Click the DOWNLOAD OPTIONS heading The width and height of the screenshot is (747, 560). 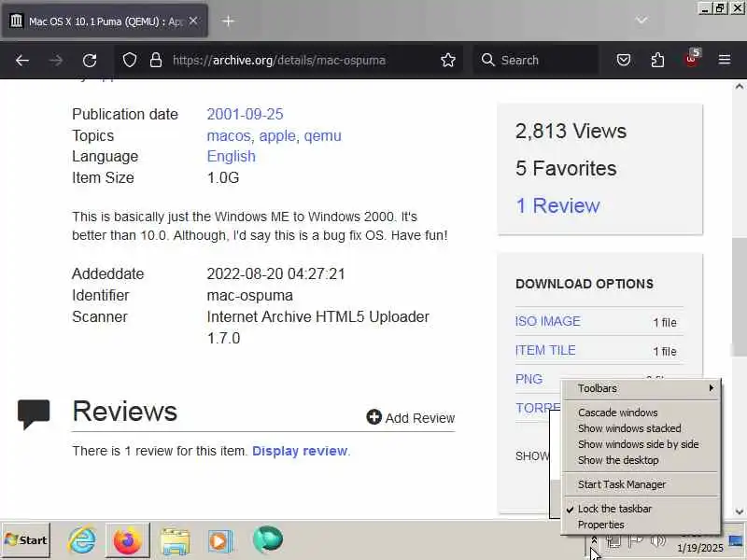(x=585, y=284)
